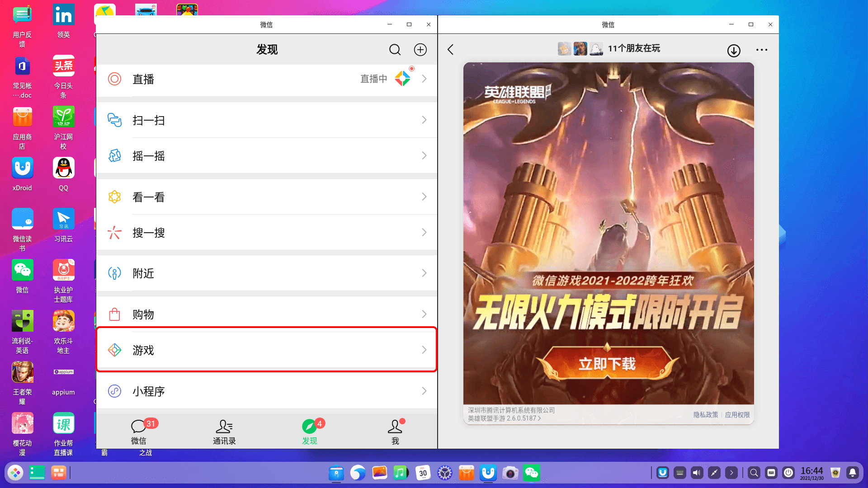868x488 pixels.
Task: Click the friend avatars showing 11个朋友在玩
Action: [x=580, y=48]
